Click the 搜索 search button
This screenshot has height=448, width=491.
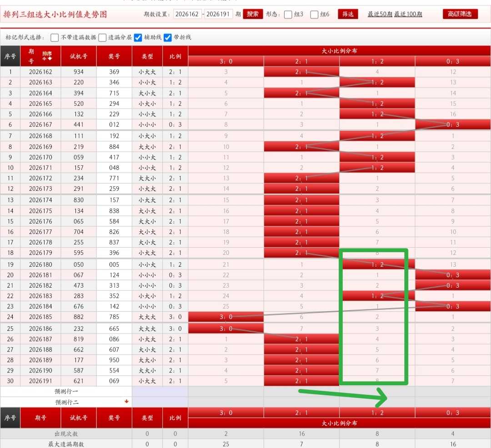click(x=253, y=14)
